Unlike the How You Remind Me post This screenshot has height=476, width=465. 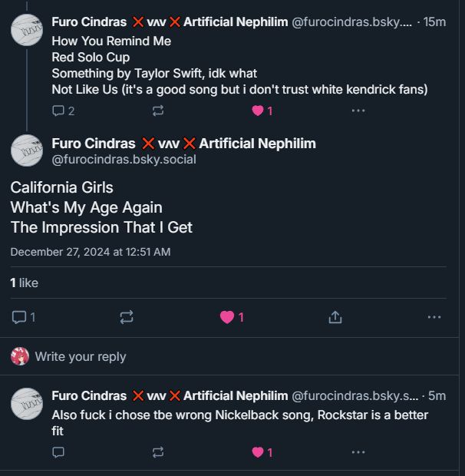click(259, 111)
